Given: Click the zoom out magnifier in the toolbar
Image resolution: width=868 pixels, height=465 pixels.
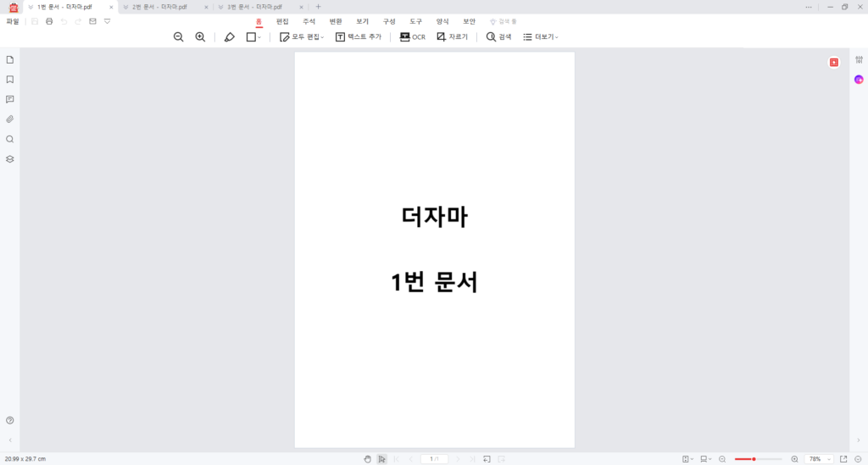Looking at the screenshot, I should pyautogui.click(x=178, y=37).
